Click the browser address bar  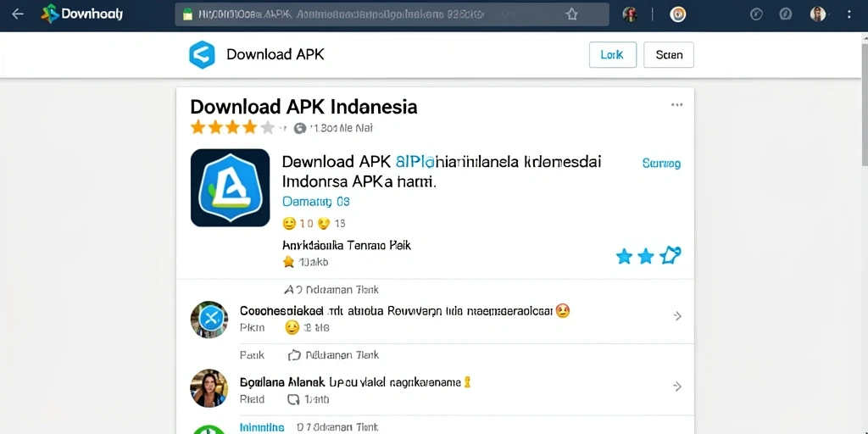[x=392, y=14]
